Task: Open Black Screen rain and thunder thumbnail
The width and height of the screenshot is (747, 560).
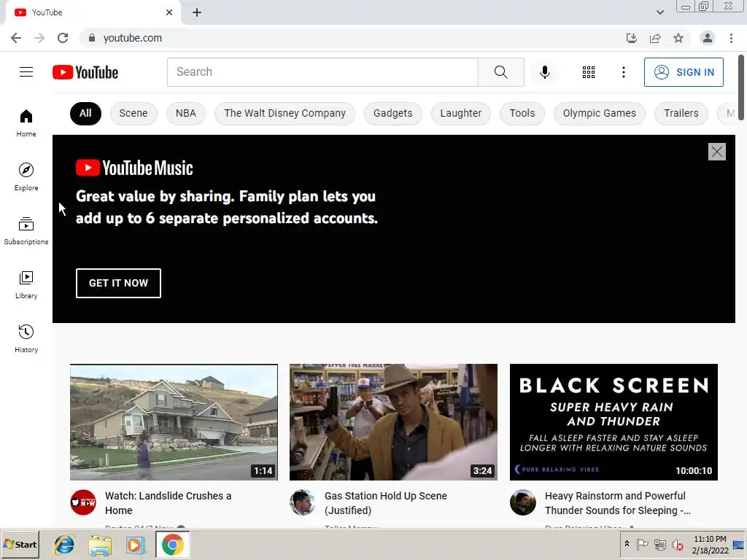Action: 614,422
